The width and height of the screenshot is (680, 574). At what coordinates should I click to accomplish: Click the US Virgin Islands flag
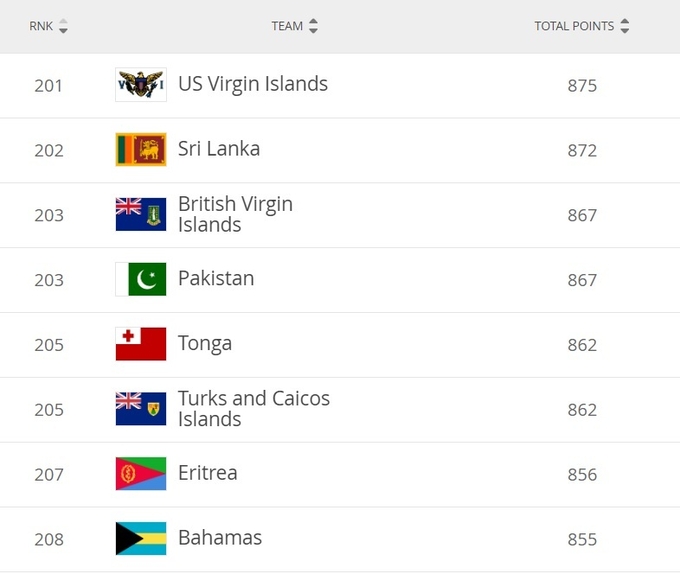pos(141,85)
